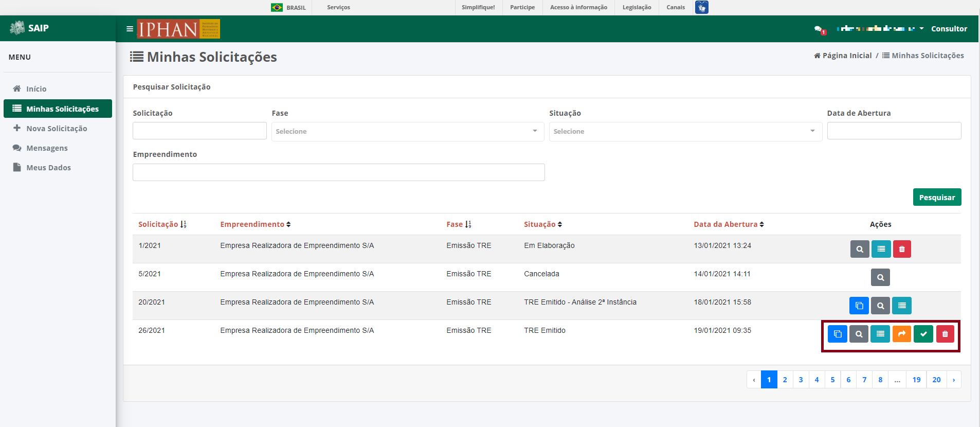The width and height of the screenshot is (980, 427).
Task: Click green checkmark for solicitação 26/2021
Action: pos(923,334)
